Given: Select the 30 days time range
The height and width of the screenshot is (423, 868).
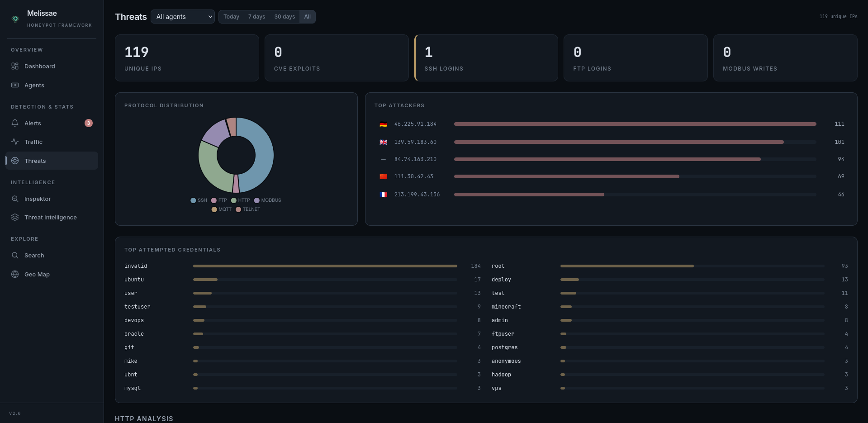Looking at the screenshot, I should click(285, 17).
